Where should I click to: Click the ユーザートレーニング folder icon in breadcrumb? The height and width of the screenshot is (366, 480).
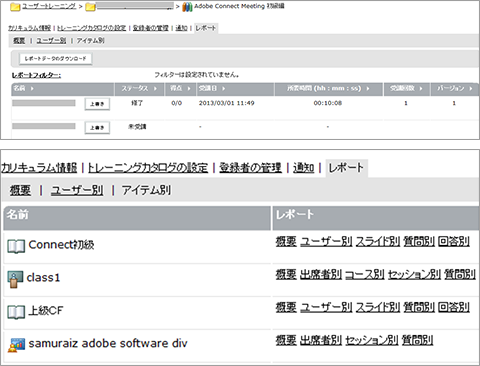point(15,7)
